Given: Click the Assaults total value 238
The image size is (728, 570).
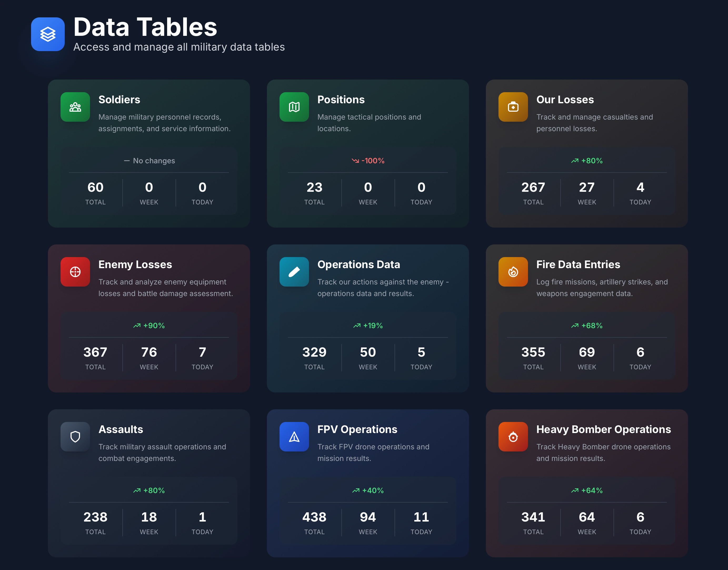Looking at the screenshot, I should point(95,517).
